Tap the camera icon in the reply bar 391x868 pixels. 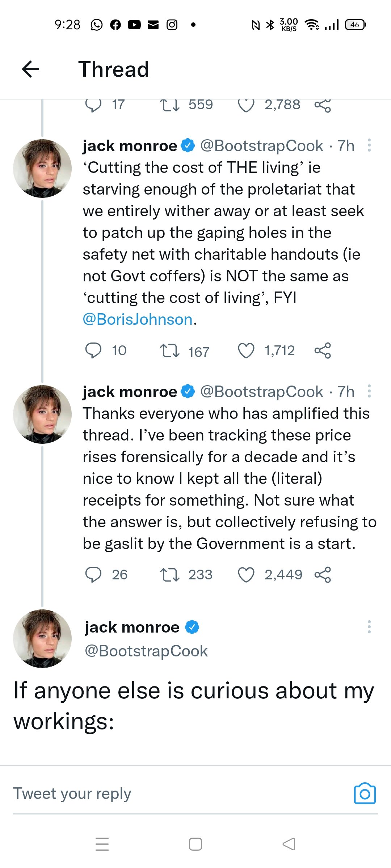click(365, 793)
